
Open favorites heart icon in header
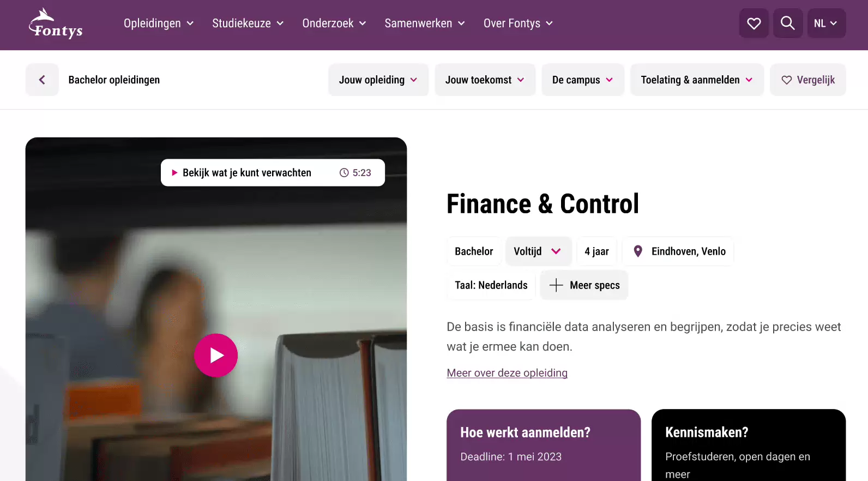tap(754, 23)
